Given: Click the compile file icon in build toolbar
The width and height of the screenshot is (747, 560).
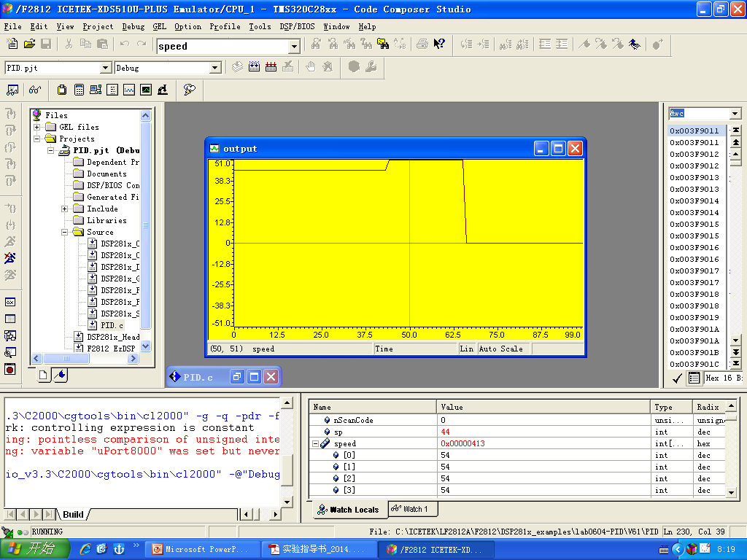Looking at the screenshot, I should click(x=237, y=66).
